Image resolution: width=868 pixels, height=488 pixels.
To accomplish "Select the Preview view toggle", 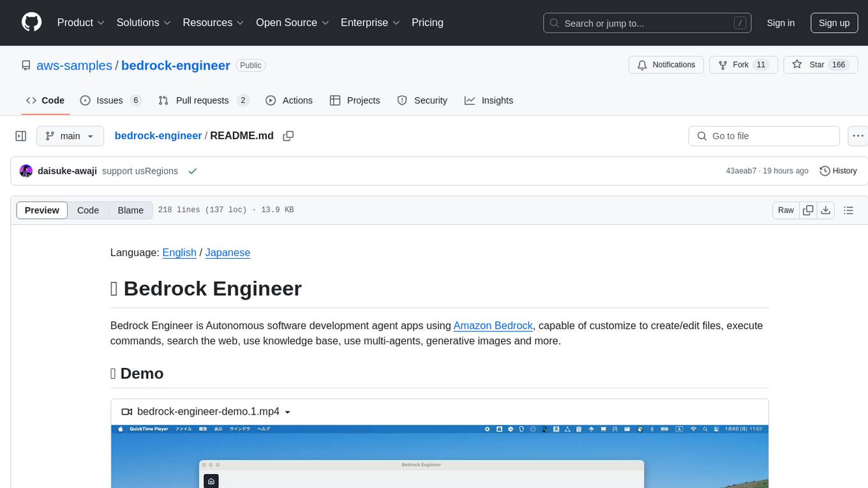I will (42, 210).
